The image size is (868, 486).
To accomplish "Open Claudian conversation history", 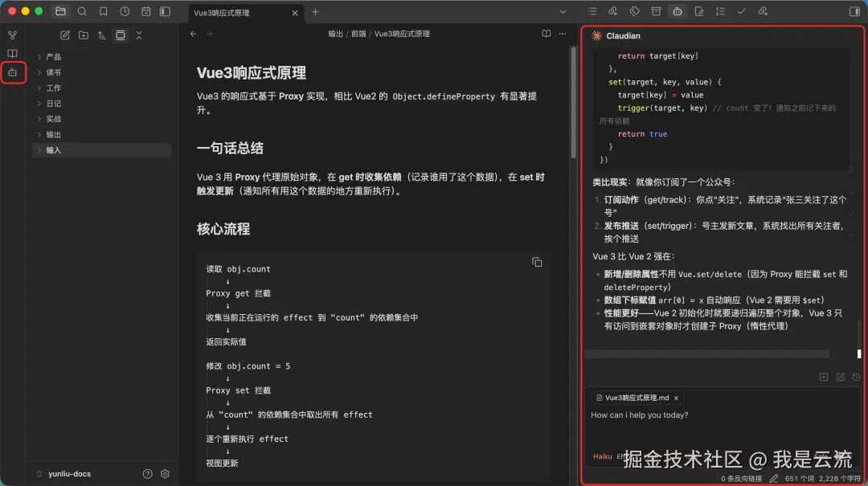I will (857, 377).
